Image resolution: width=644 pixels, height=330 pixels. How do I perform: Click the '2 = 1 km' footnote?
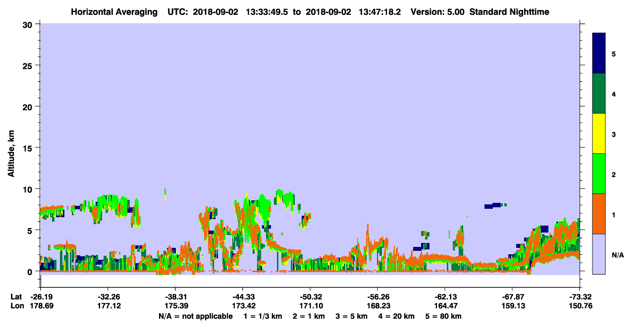[308, 316]
